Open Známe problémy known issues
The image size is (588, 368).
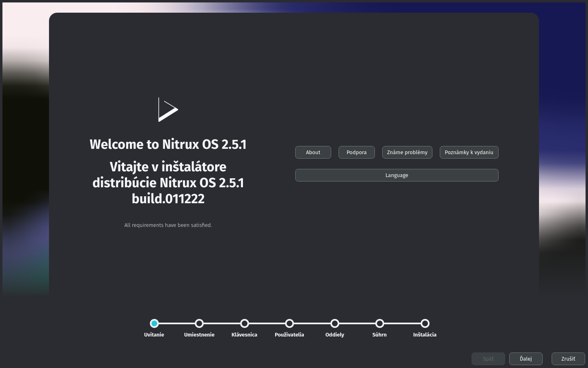407,152
